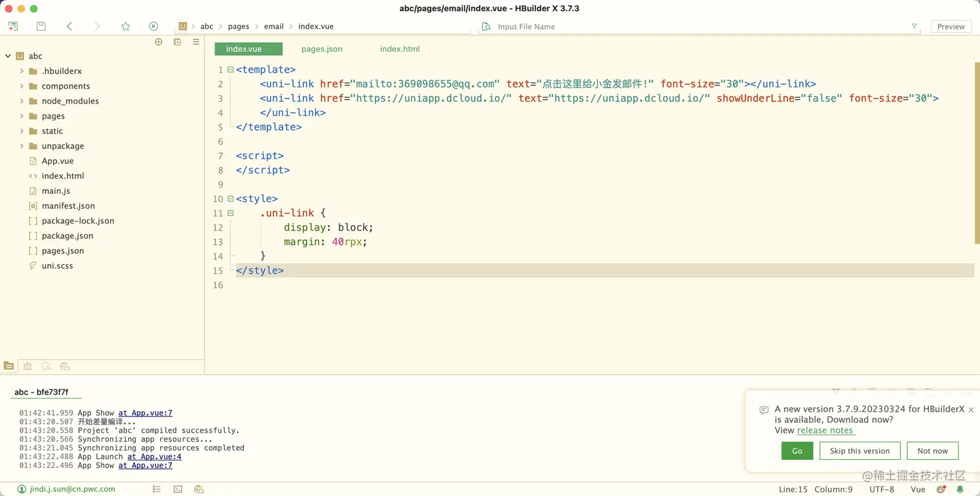Click the Vue language mode status entry

[918, 490]
